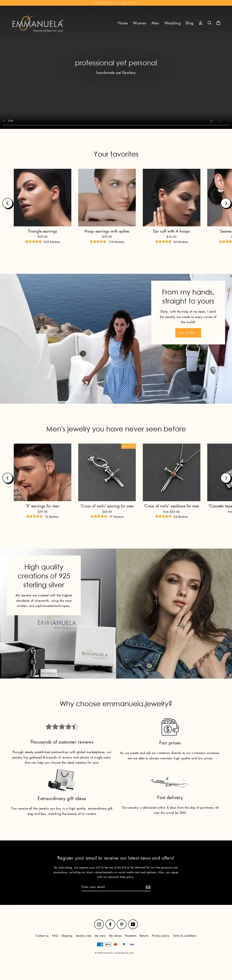
Task: Toggle fullscreen on hero video
Action: [x=219, y=121]
